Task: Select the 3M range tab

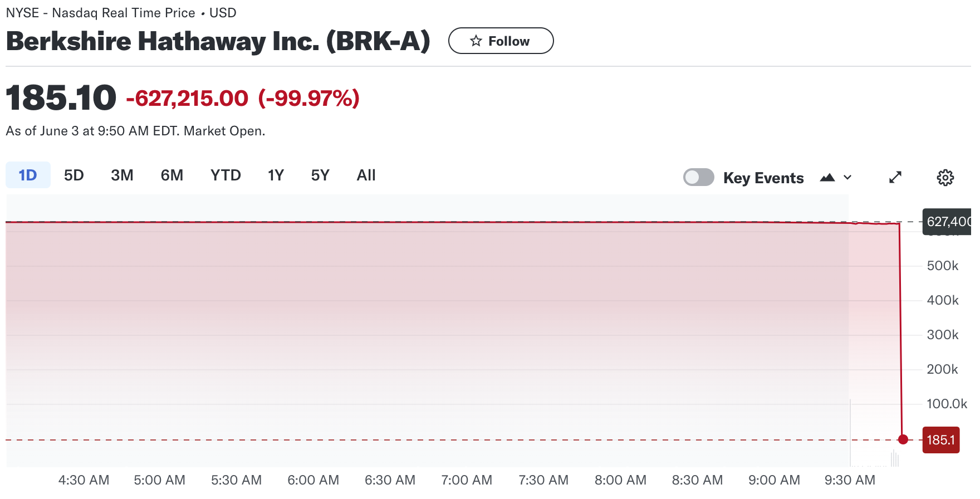Action: click(122, 175)
